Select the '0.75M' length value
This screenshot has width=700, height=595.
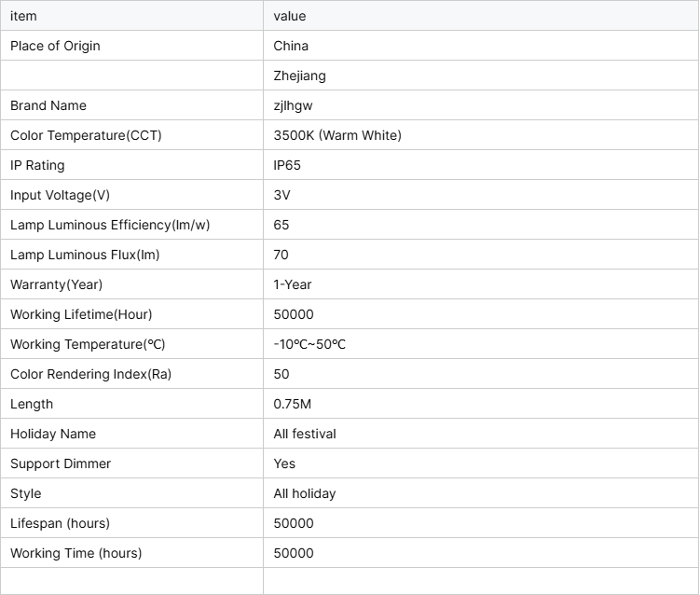click(x=293, y=404)
